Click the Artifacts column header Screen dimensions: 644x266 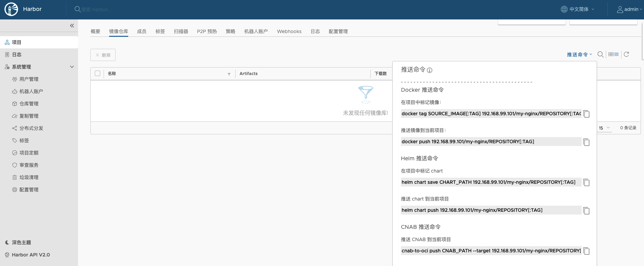[x=249, y=74]
